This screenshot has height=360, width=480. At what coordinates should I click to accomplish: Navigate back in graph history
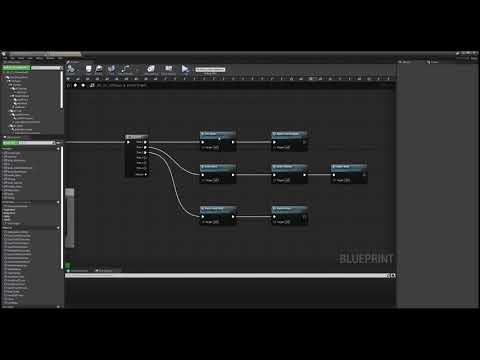pyautogui.click(x=75, y=85)
